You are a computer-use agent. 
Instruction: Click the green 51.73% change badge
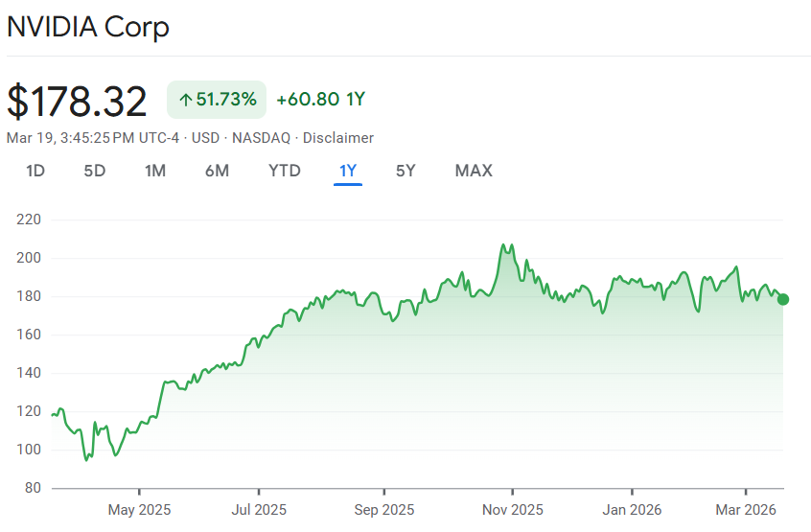tap(217, 100)
